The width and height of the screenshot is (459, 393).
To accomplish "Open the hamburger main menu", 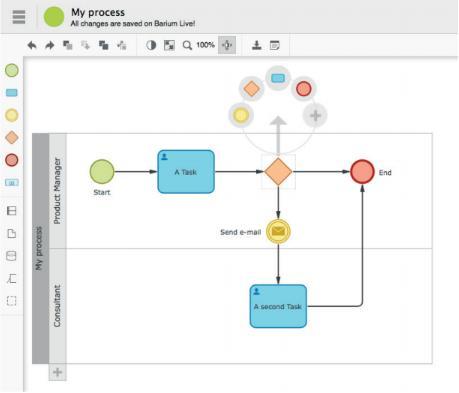I will click(x=19, y=16).
